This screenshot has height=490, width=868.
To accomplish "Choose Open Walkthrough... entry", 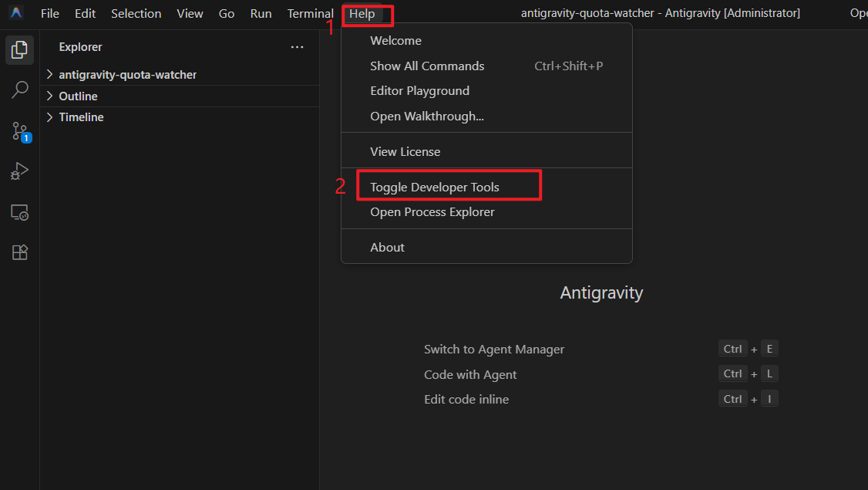I will [x=486, y=117].
